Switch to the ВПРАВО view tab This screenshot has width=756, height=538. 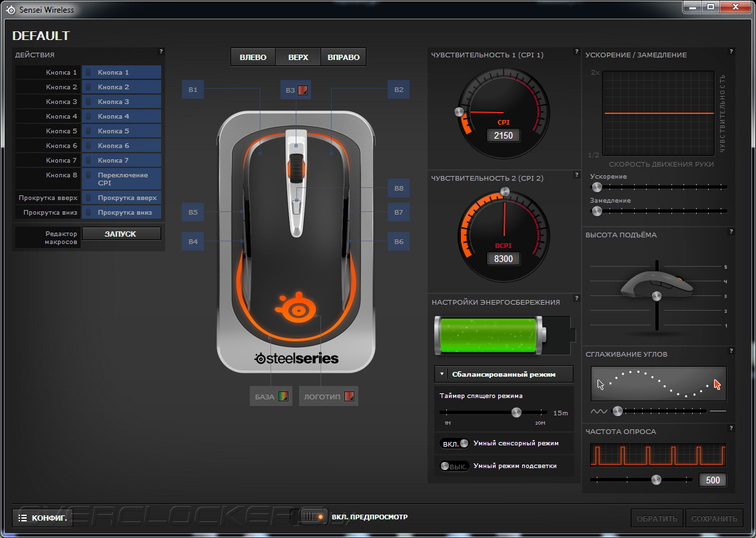coord(344,57)
